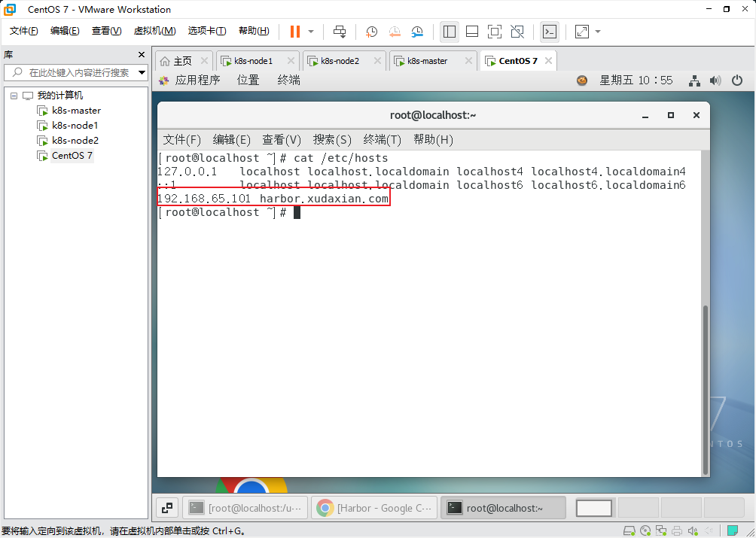
Task: Click the show-desktop icon in guest taskbar
Action: click(167, 508)
